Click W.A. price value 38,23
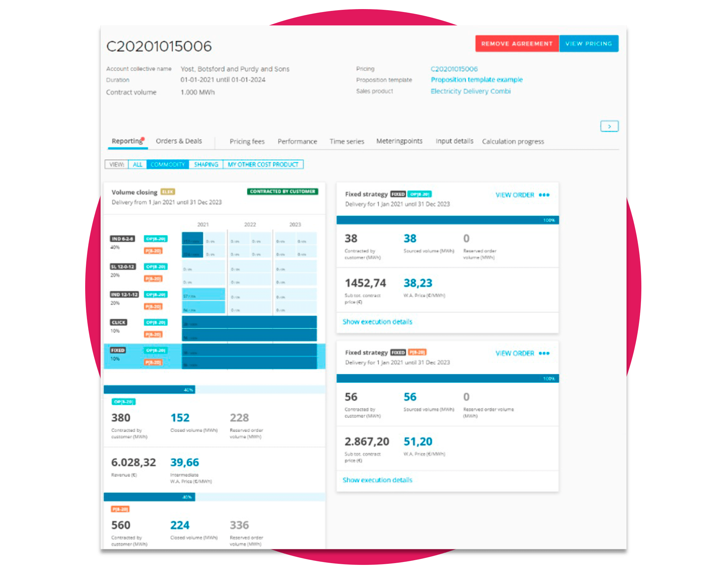The width and height of the screenshot is (728, 582). click(x=418, y=283)
